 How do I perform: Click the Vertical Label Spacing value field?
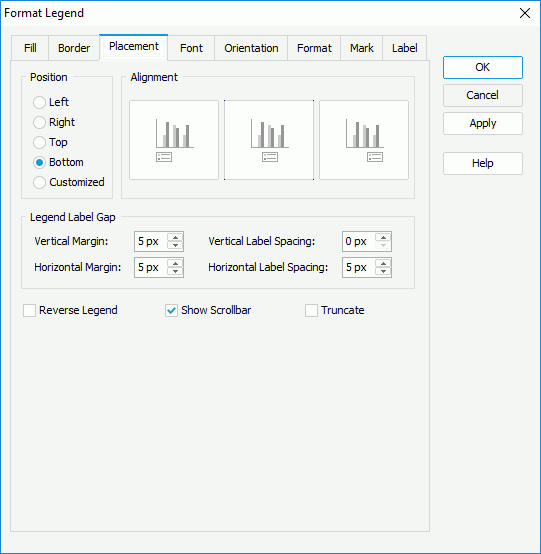pos(359,241)
